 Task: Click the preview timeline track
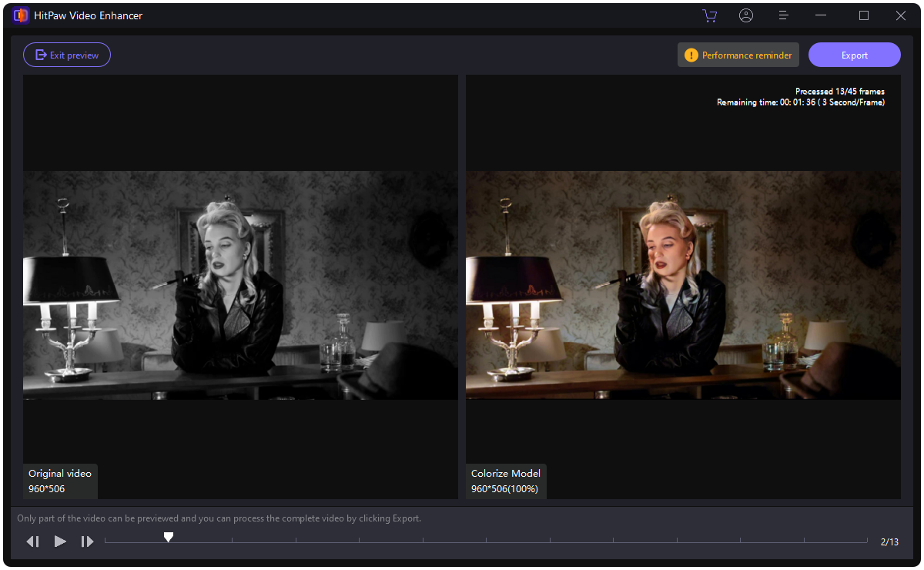(487, 541)
